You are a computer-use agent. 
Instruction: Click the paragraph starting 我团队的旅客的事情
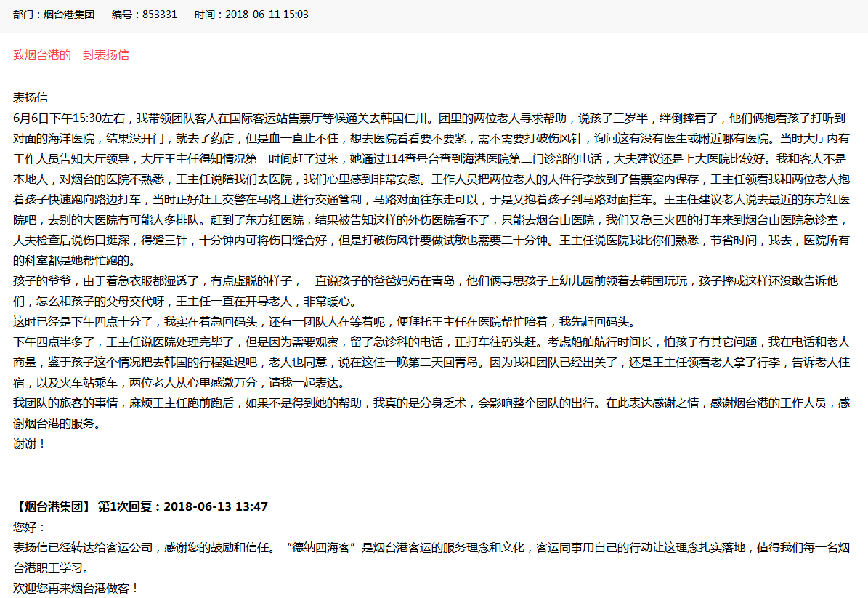coord(431,413)
